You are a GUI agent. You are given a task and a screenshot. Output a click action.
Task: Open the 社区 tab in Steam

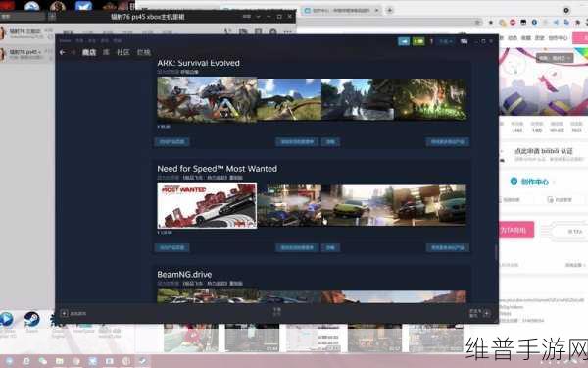[123, 52]
